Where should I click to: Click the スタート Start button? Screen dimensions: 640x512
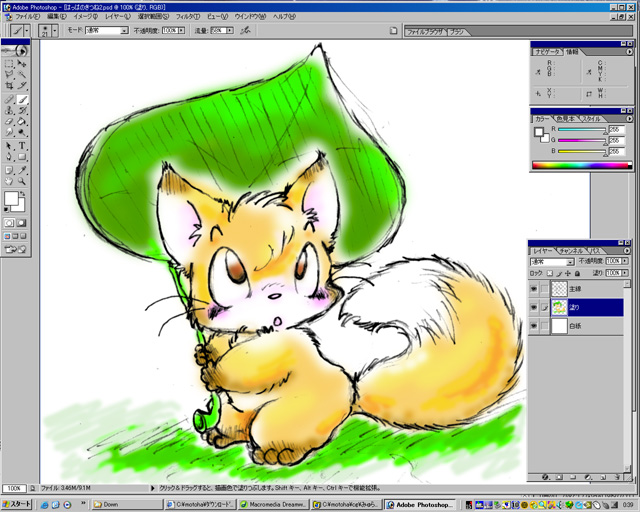pyautogui.click(x=16, y=504)
